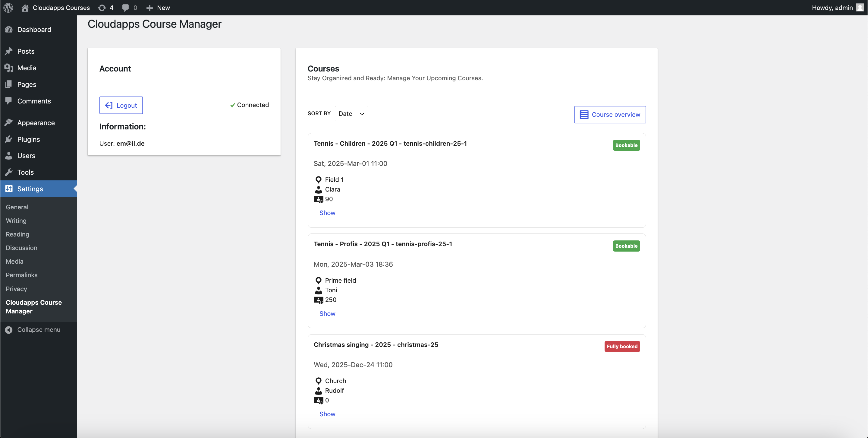Screen dimensions: 868x438
Task: Click the New content dropdown in admin bar
Action: pyautogui.click(x=158, y=8)
